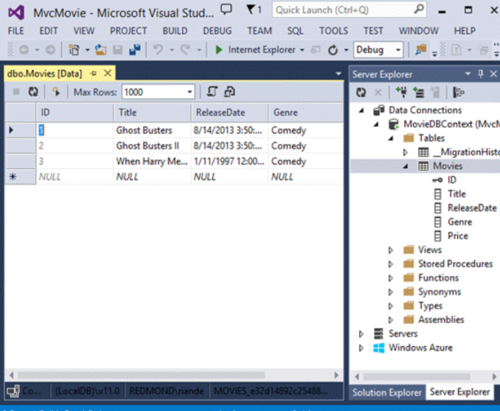500x411 pixels.
Task: Open the Debug configuration dropdown
Action: pyautogui.click(x=398, y=50)
